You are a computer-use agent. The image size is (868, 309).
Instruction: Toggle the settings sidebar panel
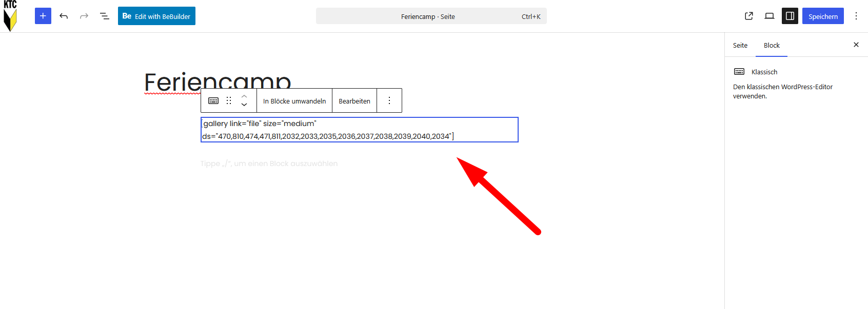click(x=790, y=16)
